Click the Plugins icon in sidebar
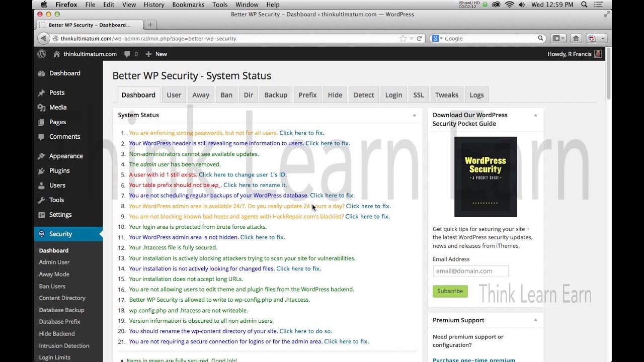This screenshot has width=644, height=362. [x=42, y=171]
